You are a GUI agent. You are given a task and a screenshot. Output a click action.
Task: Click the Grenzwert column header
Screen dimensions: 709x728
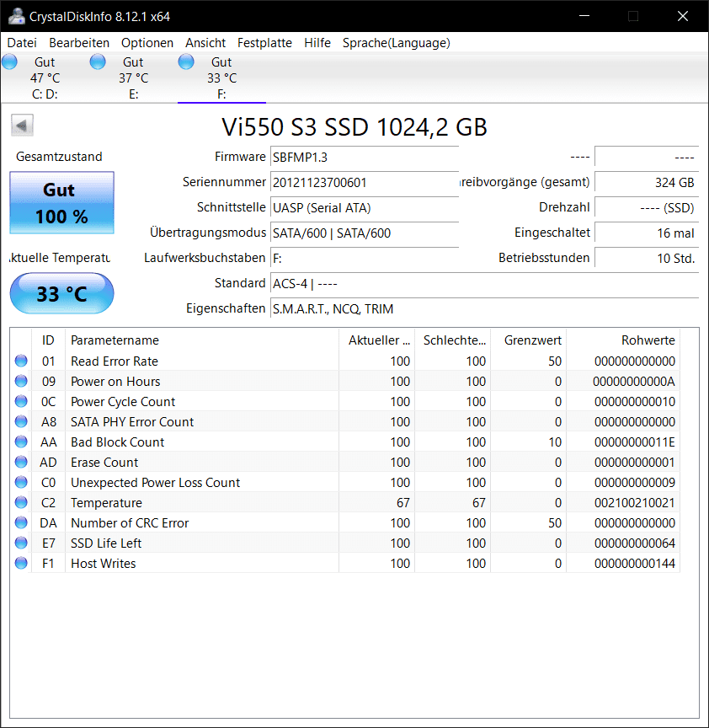[x=529, y=340]
